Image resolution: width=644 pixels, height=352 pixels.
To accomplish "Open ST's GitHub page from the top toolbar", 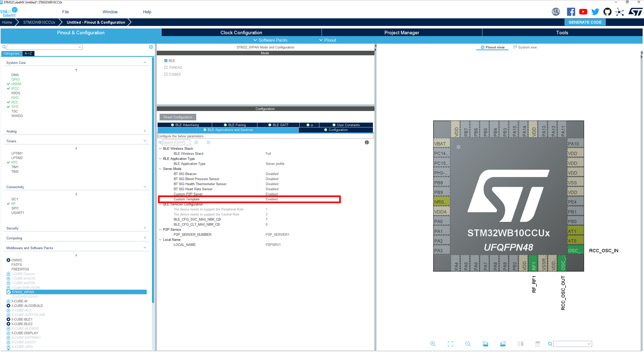I will pyautogui.click(x=607, y=11).
